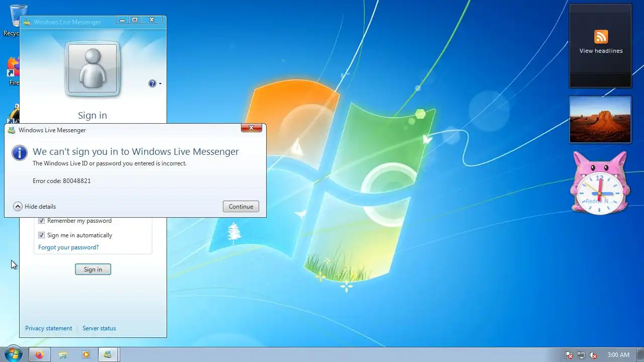The image size is (644, 362).
Task: Click the Sign in button
Action: [93, 269]
